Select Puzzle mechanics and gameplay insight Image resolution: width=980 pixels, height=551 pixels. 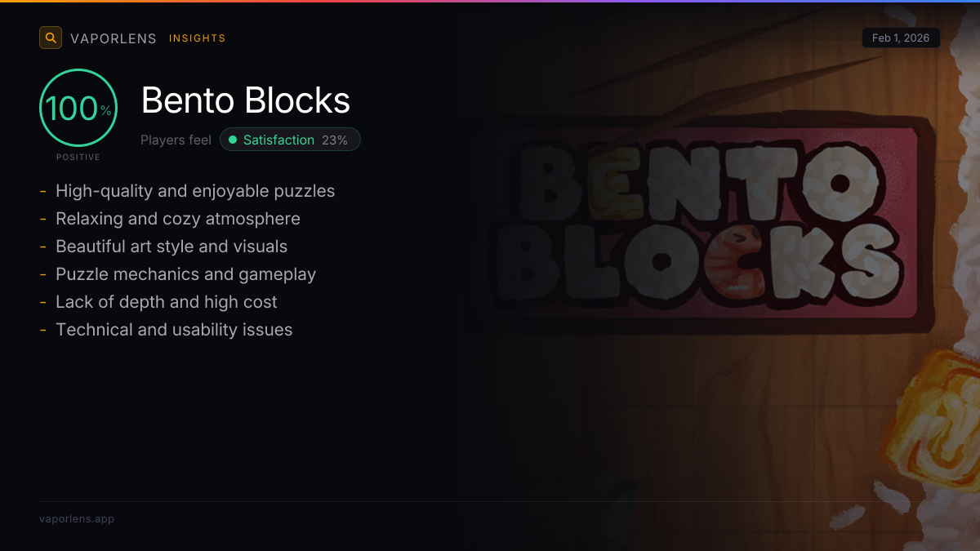pyautogui.click(x=185, y=274)
